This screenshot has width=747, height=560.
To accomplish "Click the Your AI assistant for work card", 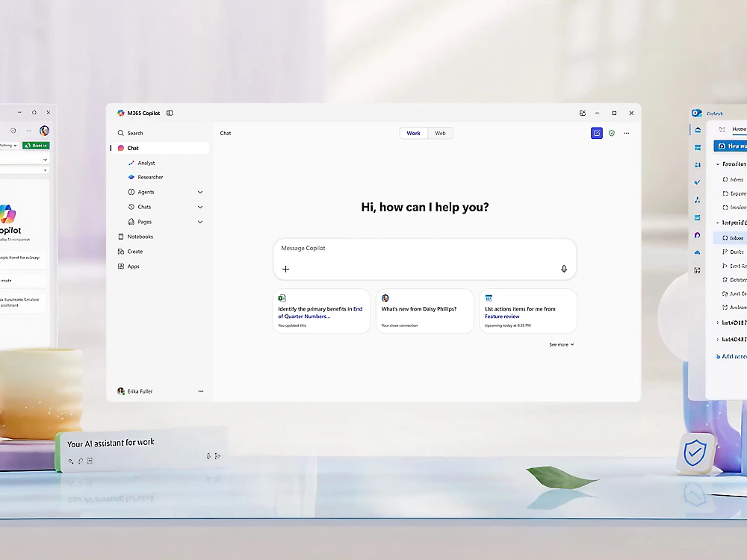I will tap(140, 449).
